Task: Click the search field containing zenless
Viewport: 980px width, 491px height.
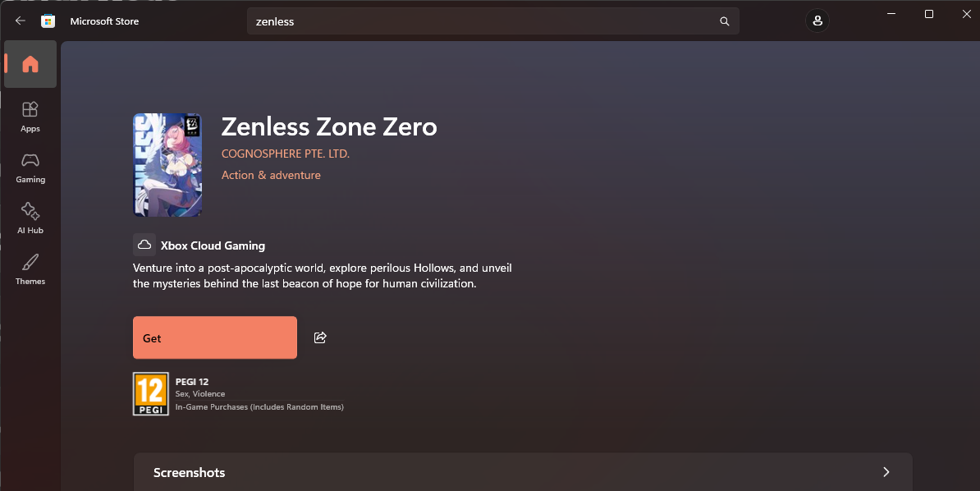Action: coord(493,21)
